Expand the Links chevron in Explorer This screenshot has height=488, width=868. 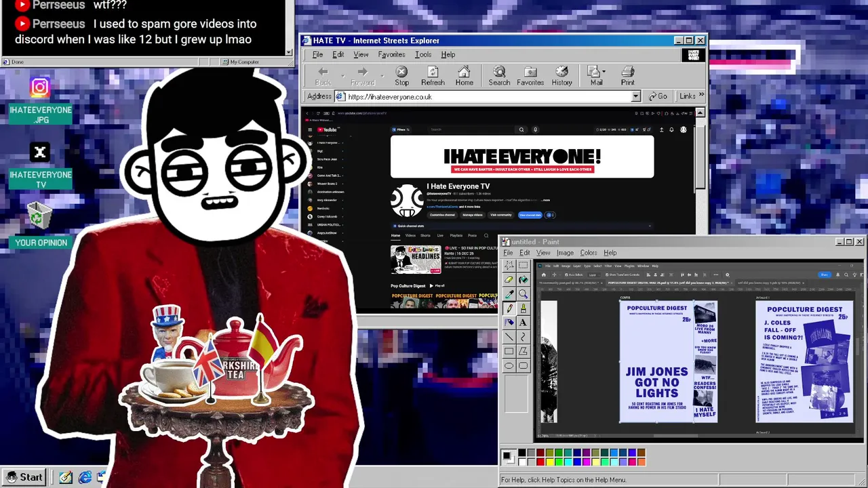(701, 96)
